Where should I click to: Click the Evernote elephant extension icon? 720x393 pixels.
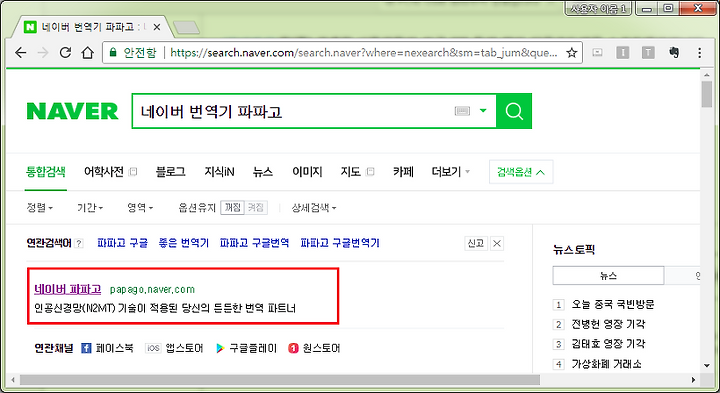674,52
